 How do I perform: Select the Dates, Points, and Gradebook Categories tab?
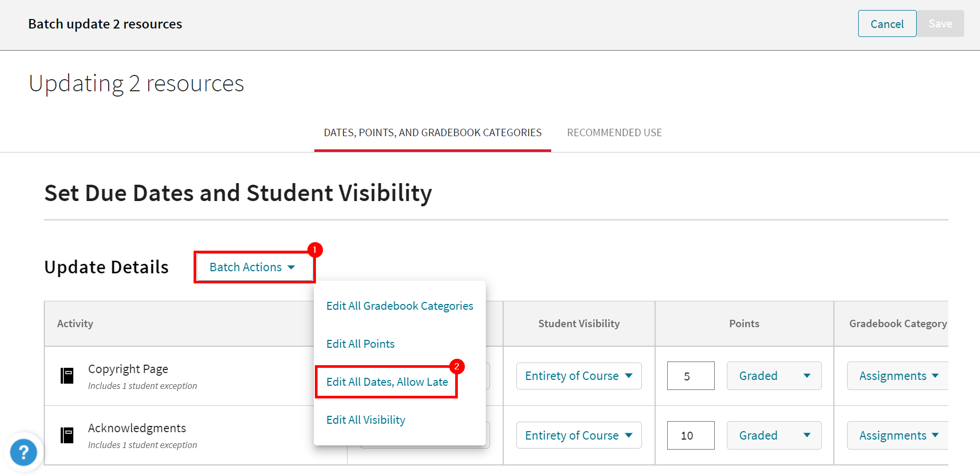(x=433, y=132)
